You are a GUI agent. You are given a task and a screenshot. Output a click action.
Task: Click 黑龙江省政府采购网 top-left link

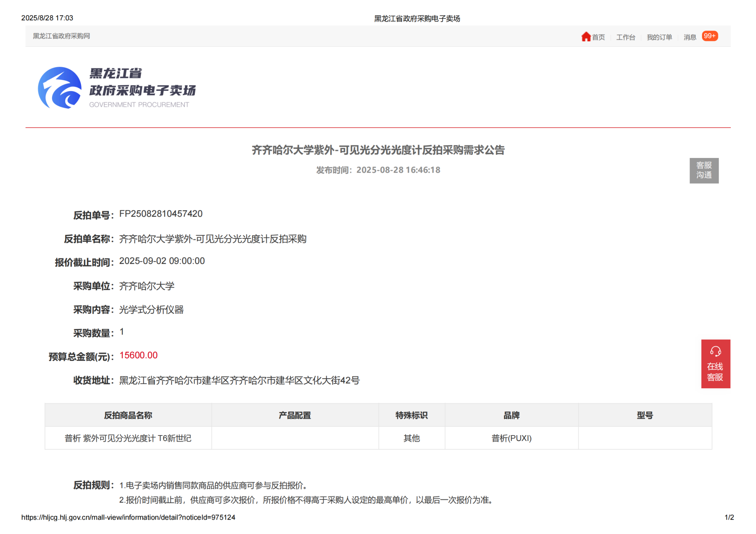point(61,36)
